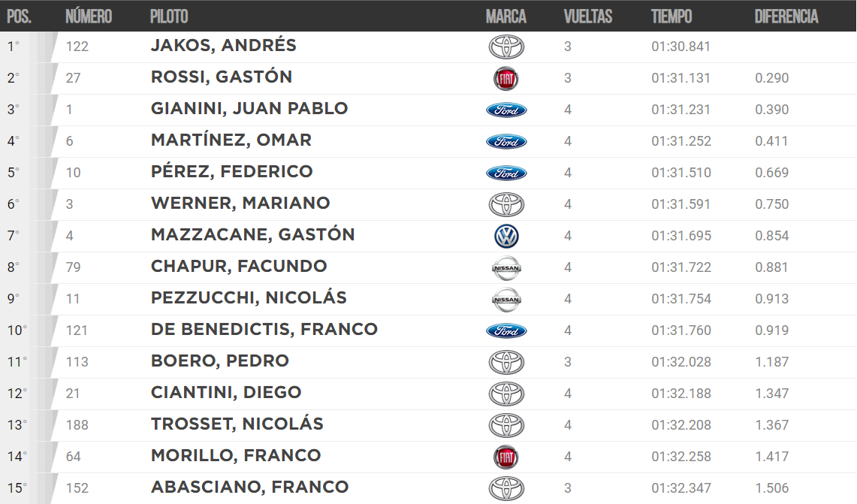Select time 01:32.028 for Boero, Pedro
Screen dimensions: 857x504
pos(681,362)
